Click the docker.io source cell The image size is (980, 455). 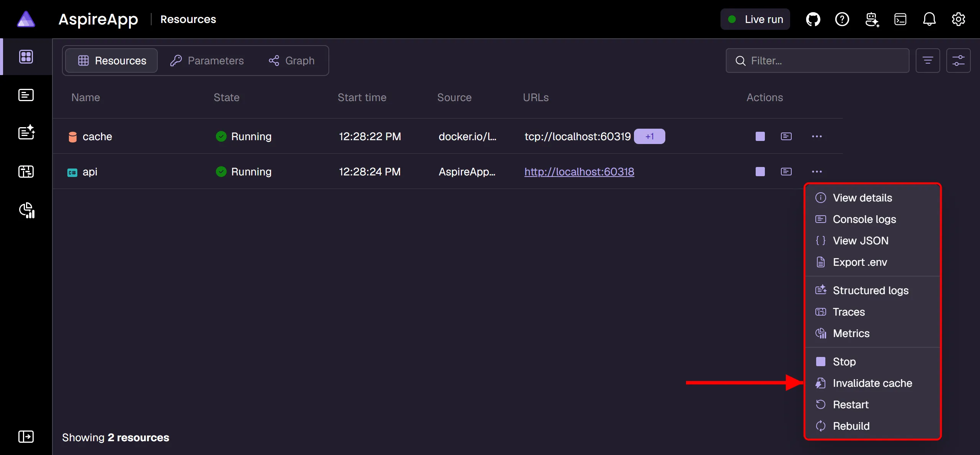pos(467,136)
